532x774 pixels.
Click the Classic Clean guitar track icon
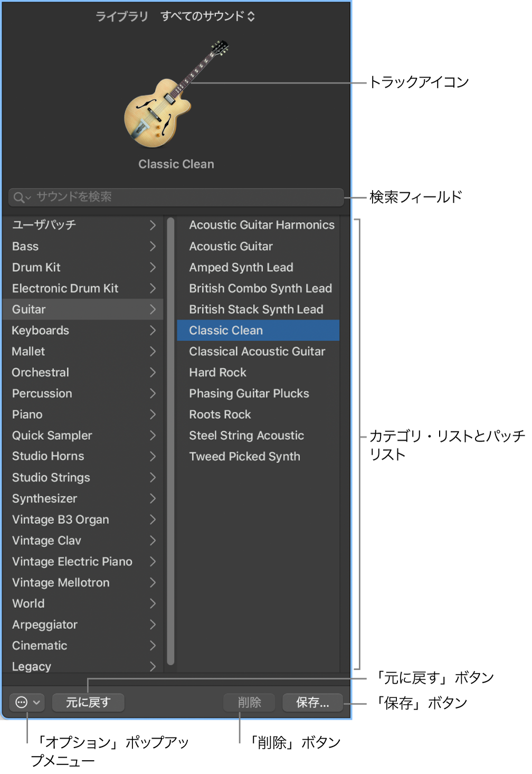coord(176,98)
